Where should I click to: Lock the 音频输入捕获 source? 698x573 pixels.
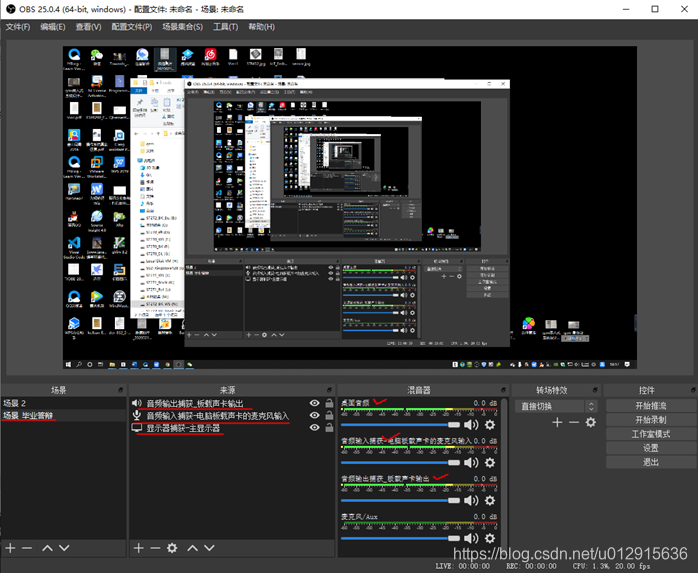329,415
